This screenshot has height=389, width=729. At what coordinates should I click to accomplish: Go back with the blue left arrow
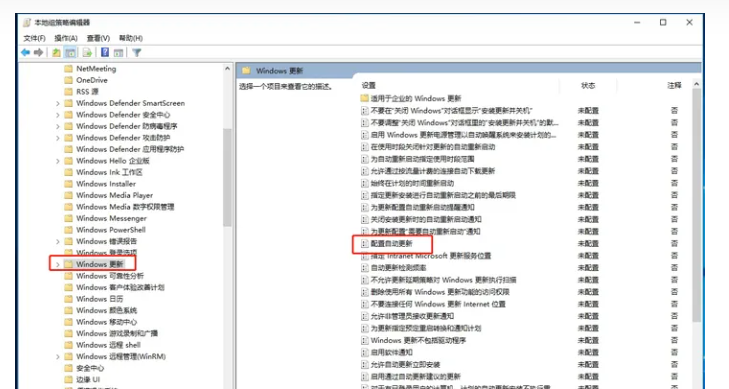pyautogui.click(x=26, y=53)
